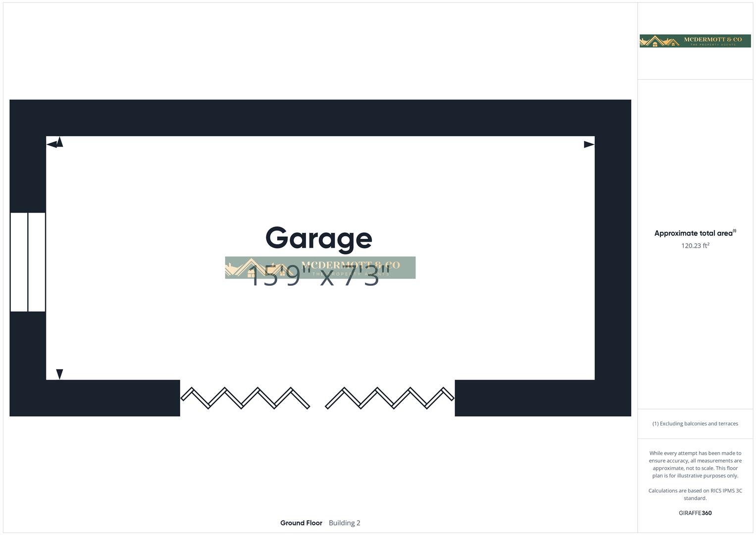
Task: Click the Approximate total area heading
Action: pyautogui.click(x=695, y=233)
